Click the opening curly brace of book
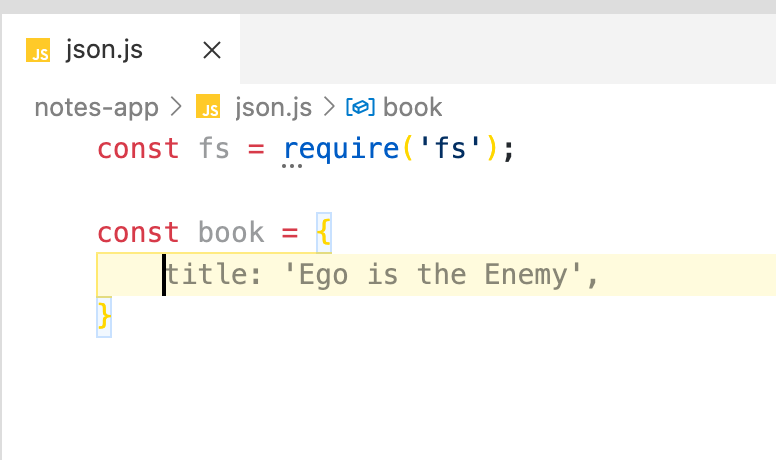 324,232
